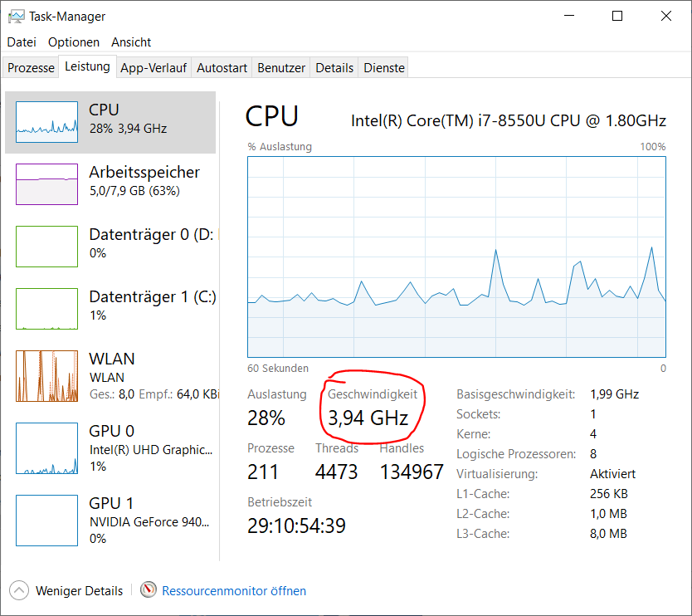Click the Virtualisierung Aktiviert value
Viewport: 692px width, 616px height.
click(612, 474)
